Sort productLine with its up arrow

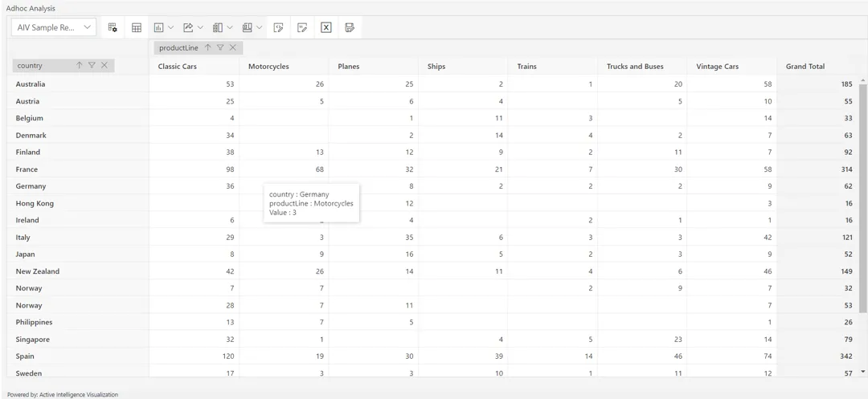207,47
